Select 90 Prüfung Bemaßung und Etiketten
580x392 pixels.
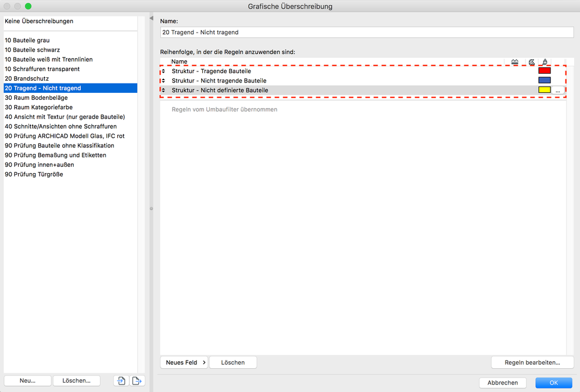71,155
